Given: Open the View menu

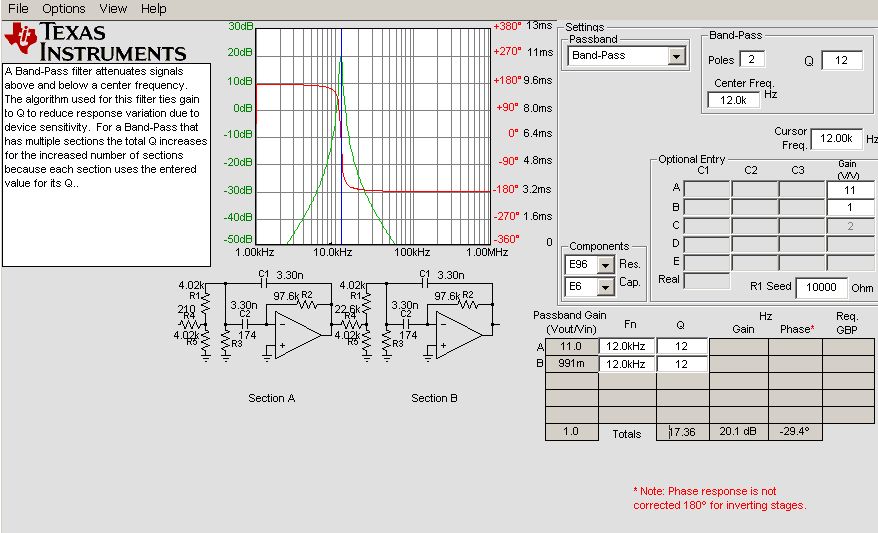Looking at the screenshot, I should click(113, 8).
